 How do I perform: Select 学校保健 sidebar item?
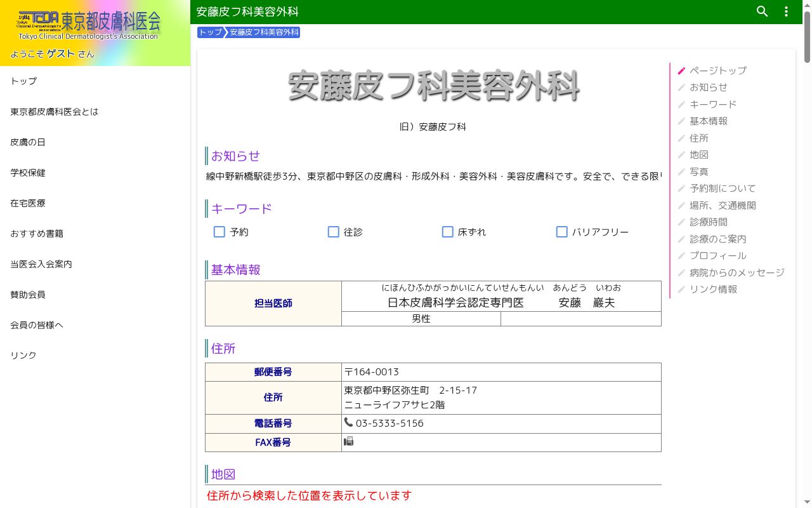click(95, 173)
